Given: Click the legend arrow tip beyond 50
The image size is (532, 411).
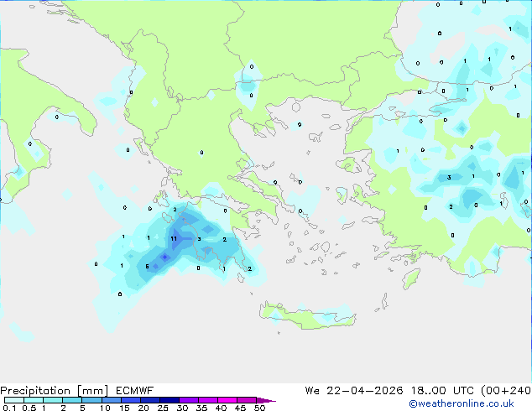Looking at the screenshot, I should click(266, 400).
